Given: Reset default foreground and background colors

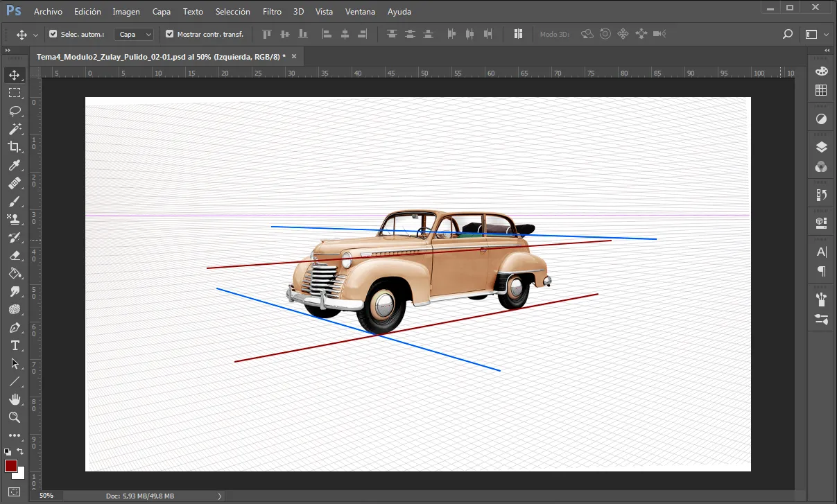Looking at the screenshot, I should pos(8,451).
